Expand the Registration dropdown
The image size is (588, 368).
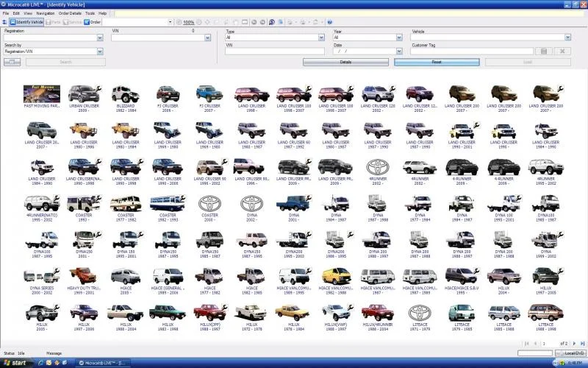pyautogui.click(x=100, y=38)
